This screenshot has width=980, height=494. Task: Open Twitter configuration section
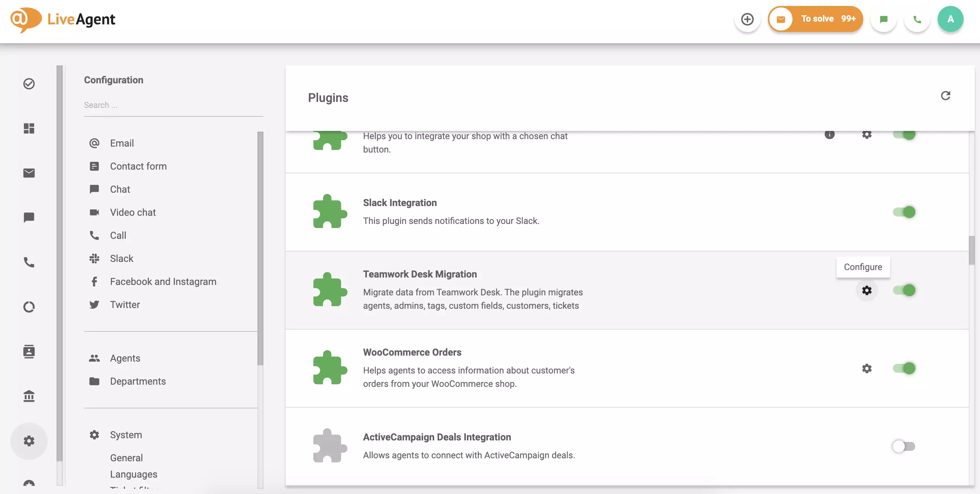point(124,304)
